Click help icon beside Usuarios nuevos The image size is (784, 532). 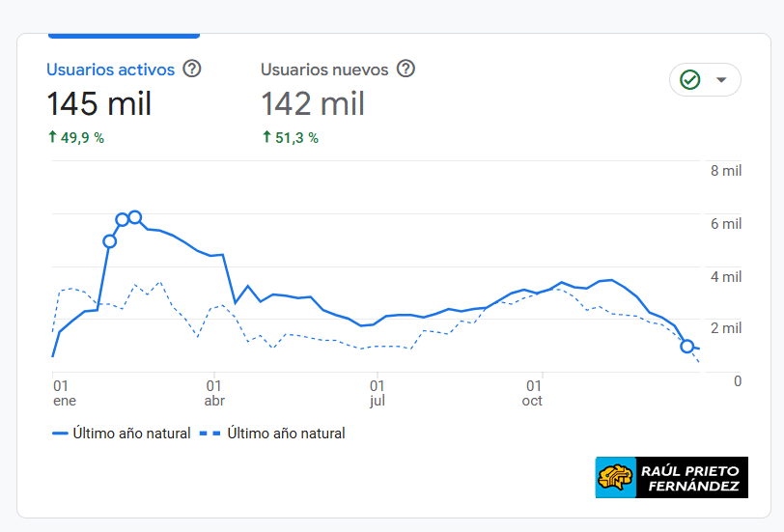coord(406,70)
